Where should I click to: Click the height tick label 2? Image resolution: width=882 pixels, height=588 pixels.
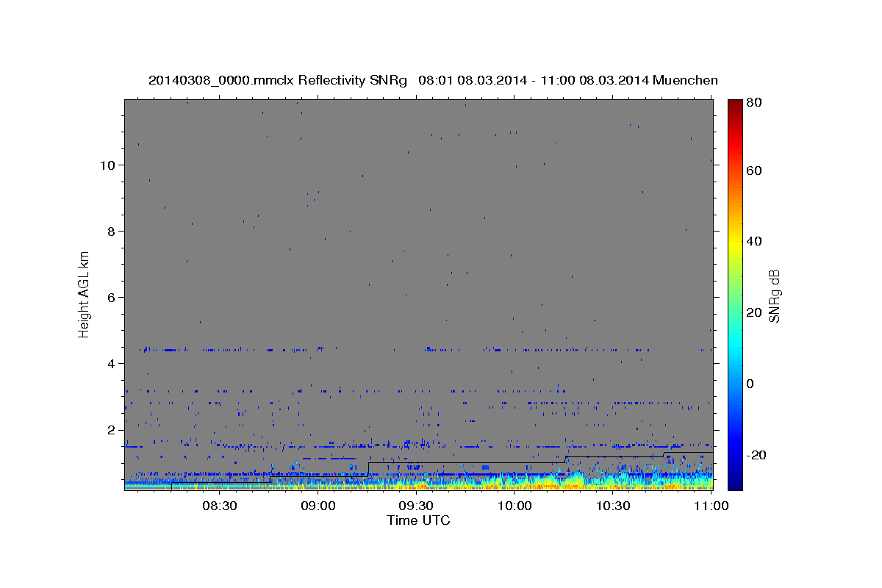click(110, 430)
